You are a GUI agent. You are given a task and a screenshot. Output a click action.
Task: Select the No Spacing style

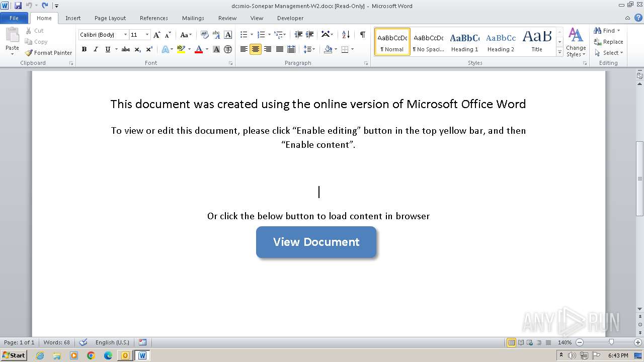coord(428,42)
